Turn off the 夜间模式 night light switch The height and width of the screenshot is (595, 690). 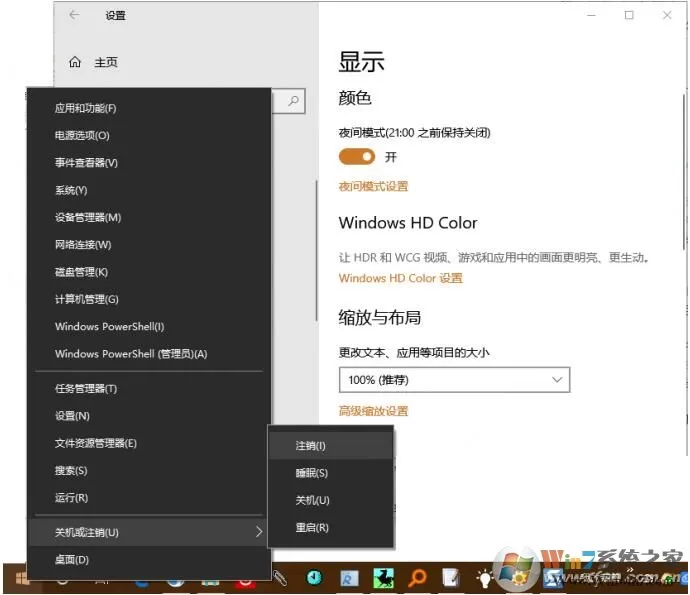click(356, 156)
